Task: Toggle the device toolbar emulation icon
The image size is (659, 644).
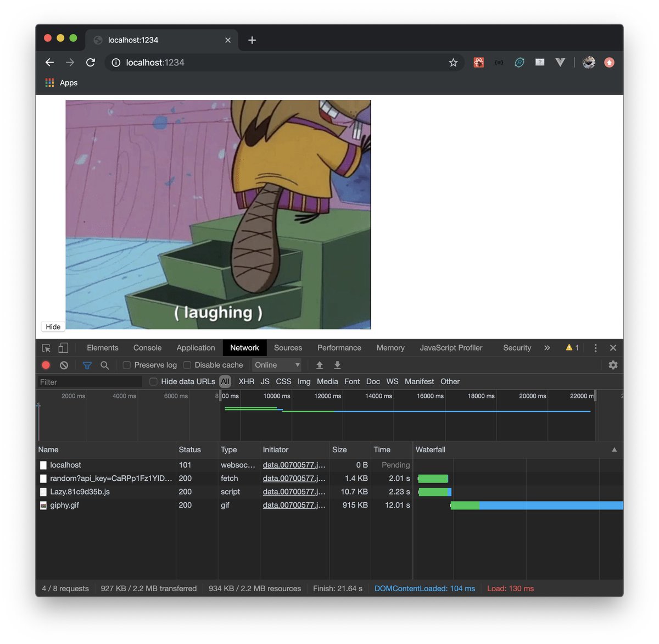Action: (x=63, y=347)
